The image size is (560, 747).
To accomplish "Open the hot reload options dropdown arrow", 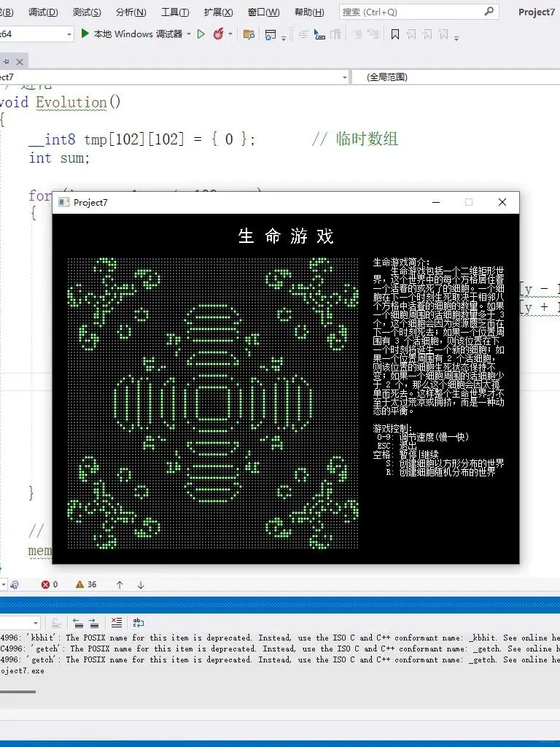I will pyautogui.click(x=230, y=34).
